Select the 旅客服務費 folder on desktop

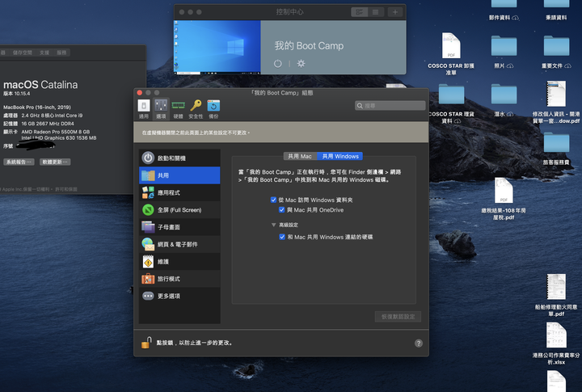pos(556,142)
